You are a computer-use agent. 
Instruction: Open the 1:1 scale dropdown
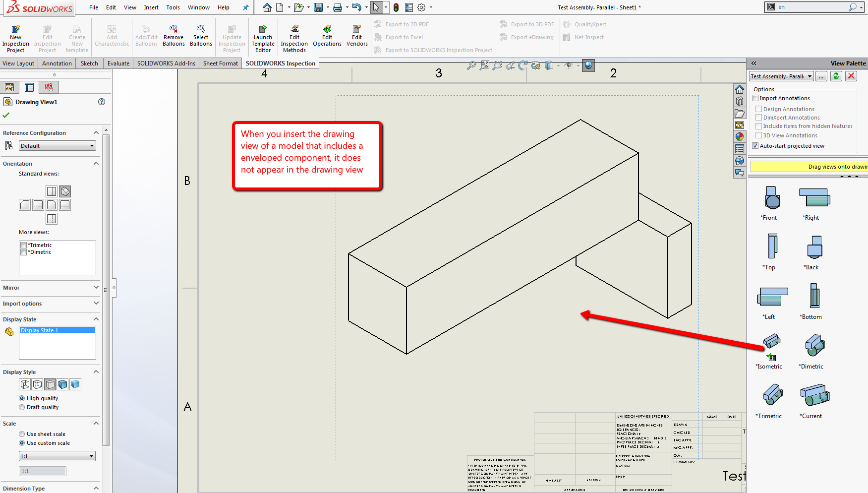pos(57,456)
